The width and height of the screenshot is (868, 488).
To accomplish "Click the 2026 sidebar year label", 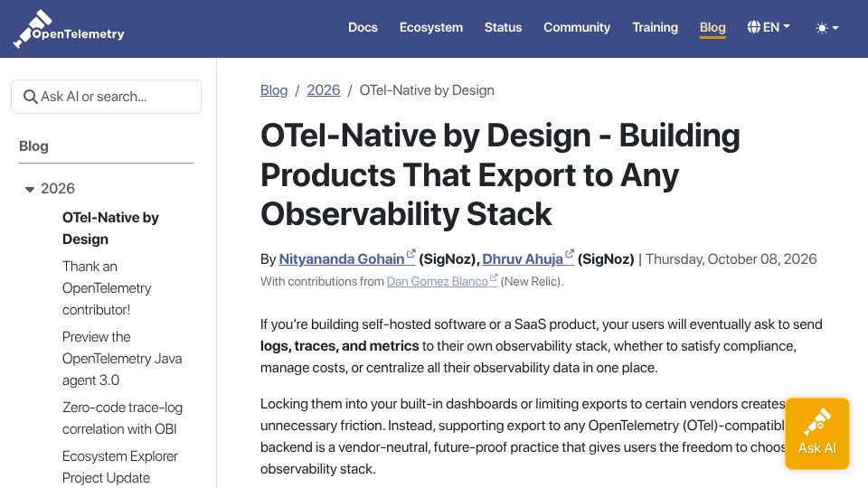I will [58, 189].
